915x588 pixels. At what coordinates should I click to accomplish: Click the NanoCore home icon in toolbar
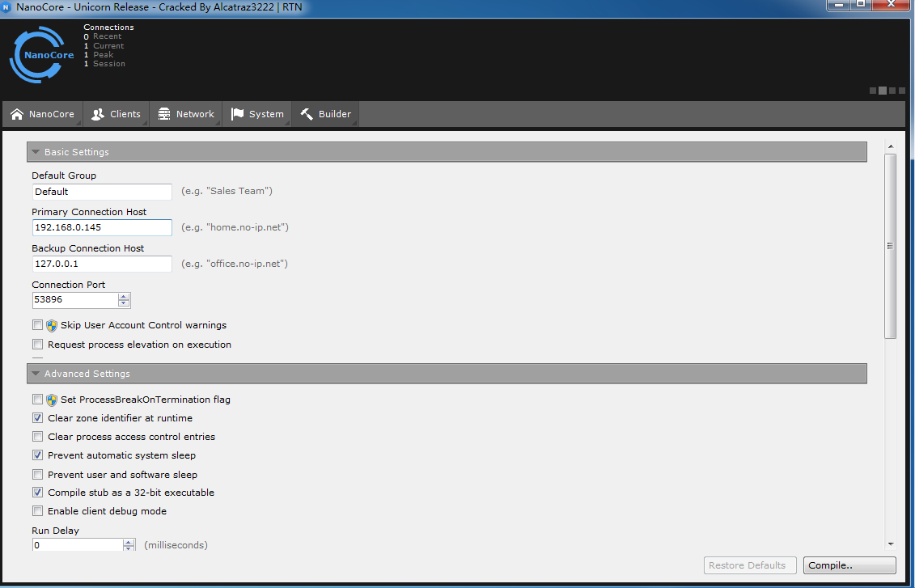click(17, 114)
